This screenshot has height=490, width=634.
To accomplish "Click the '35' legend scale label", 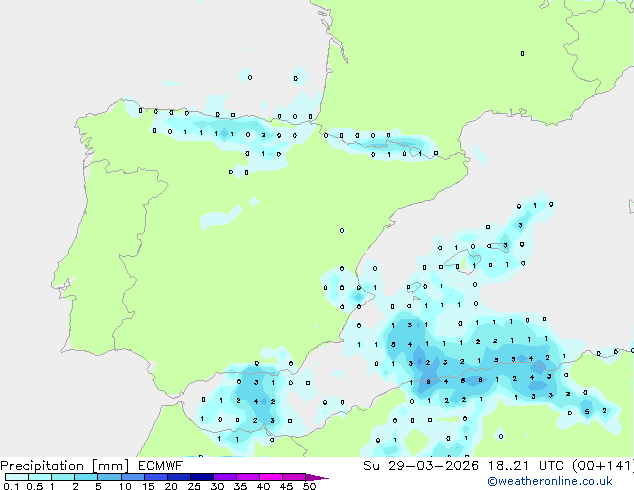I will [x=240, y=486].
